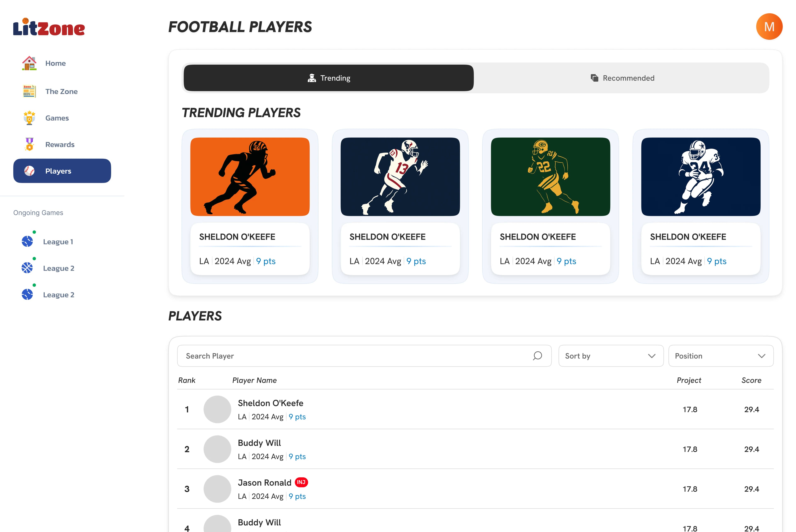Viewport: 796px width, 532px height.
Task: Click the search magnifier icon
Action: click(537, 355)
